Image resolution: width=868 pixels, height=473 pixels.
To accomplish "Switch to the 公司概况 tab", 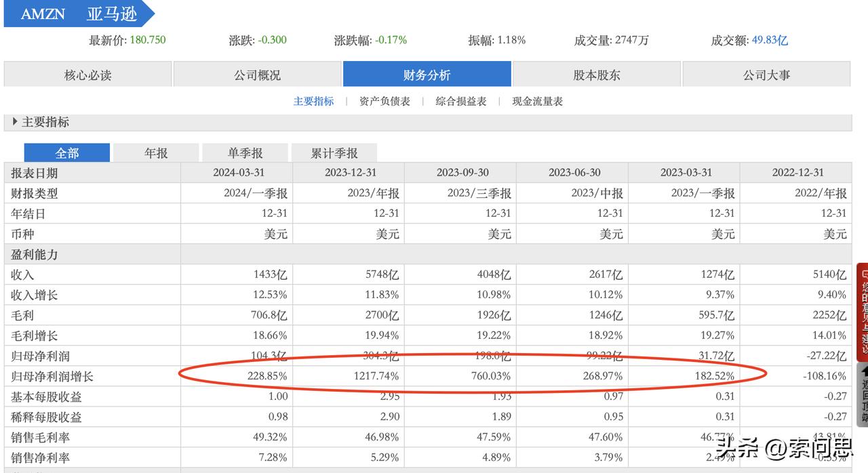I will click(257, 75).
